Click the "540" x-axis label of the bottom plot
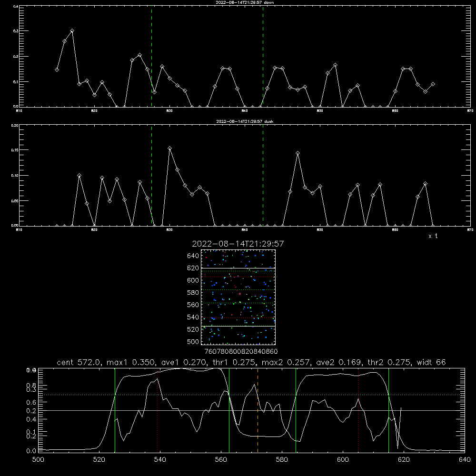Screen dimensions: 476x476 pyautogui.click(x=160, y=460)
